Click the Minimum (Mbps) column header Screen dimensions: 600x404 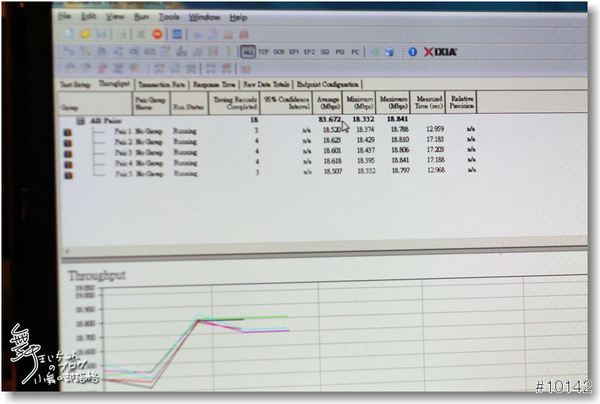point(359,103)
